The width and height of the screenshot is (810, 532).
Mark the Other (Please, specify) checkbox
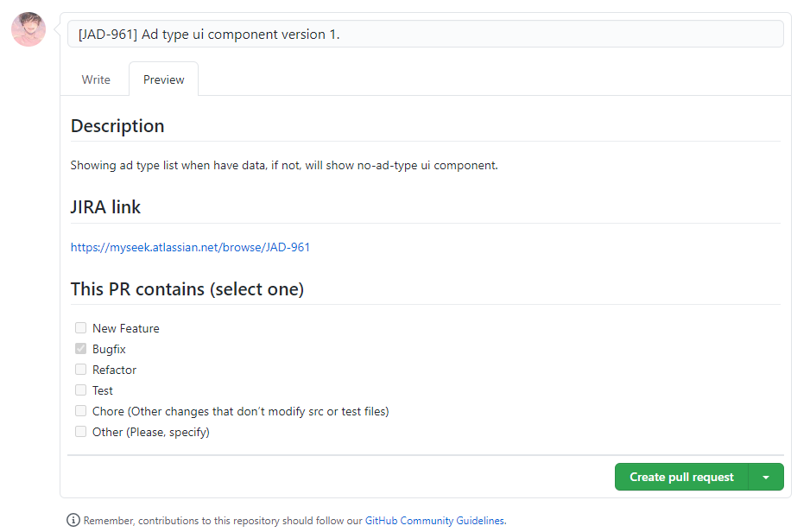pyautogui.click(x=80, y=432)
